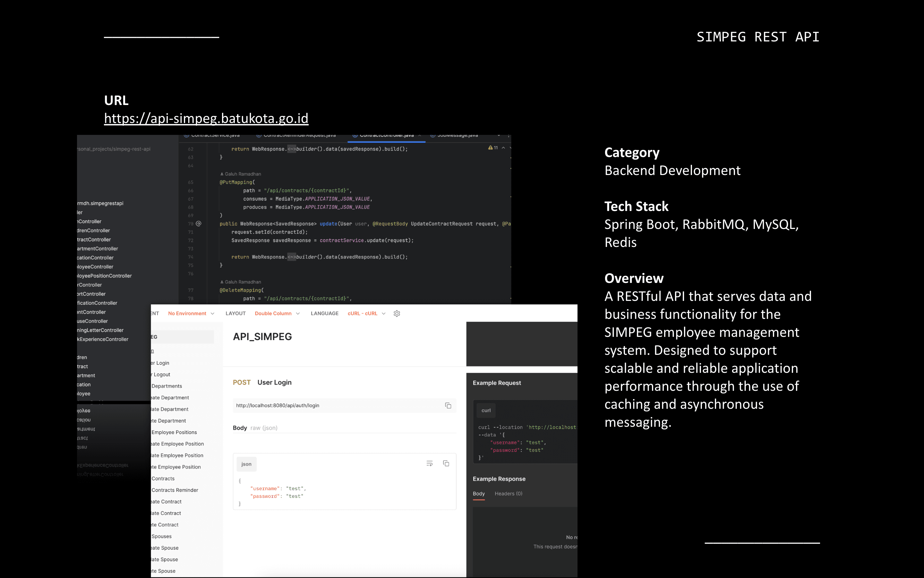Image resolution: width=924 pixels, height=578 pixels.
Task: Click the SIMPEG REST API slide title
Action: tap(758, 37)
